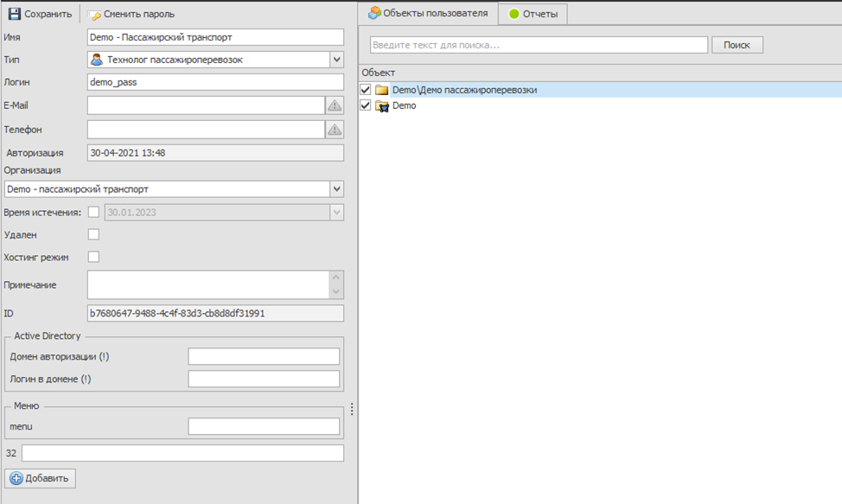Enable the Время истечения checkbox
Viewport: 842px width, 504px height.
93,213
